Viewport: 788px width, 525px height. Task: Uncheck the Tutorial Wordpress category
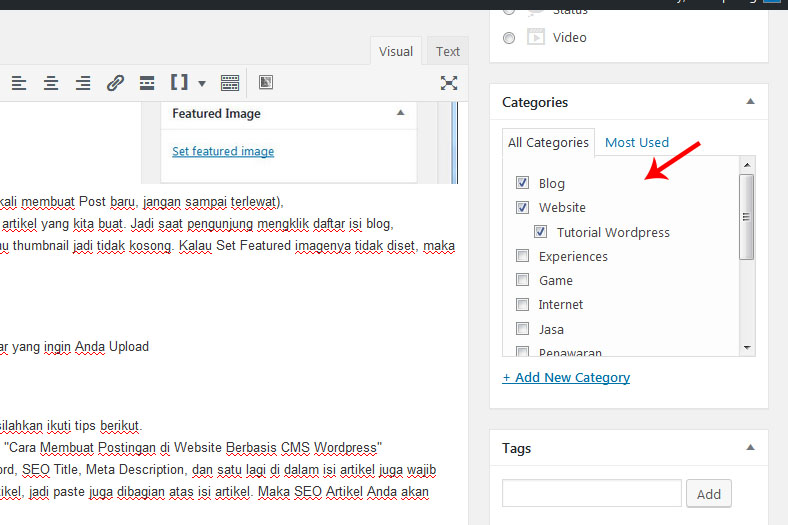click(x=540, y=232)
